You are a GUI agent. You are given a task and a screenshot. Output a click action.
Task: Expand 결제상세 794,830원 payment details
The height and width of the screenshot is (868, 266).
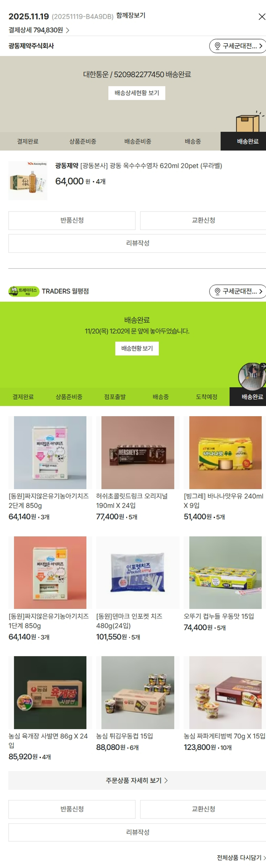click(39, 30)
